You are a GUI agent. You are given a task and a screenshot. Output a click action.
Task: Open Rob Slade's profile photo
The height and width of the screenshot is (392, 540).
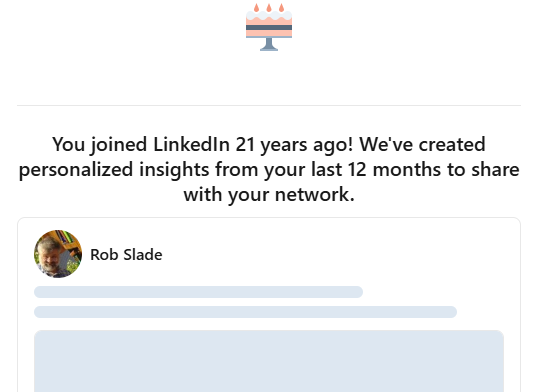58,254
